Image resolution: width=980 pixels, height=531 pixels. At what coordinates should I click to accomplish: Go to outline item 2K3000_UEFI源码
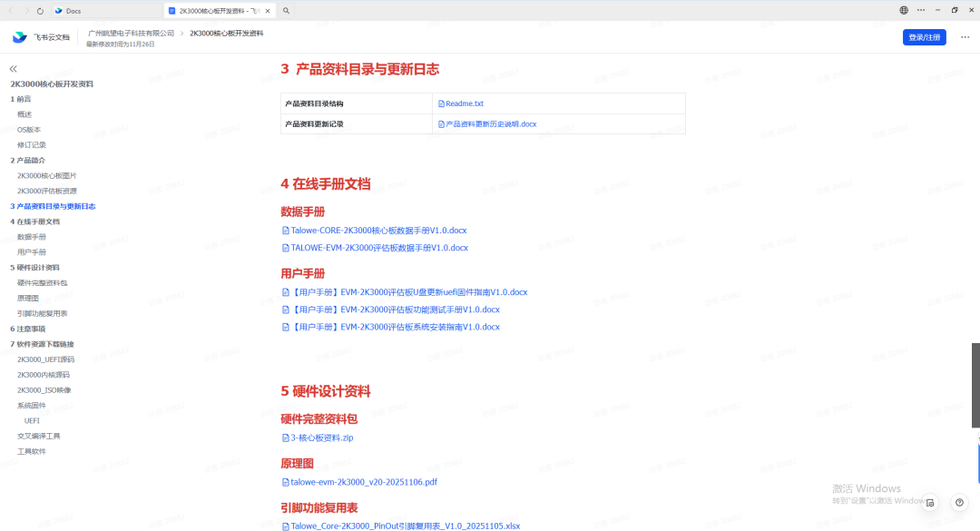click(45, 359)
